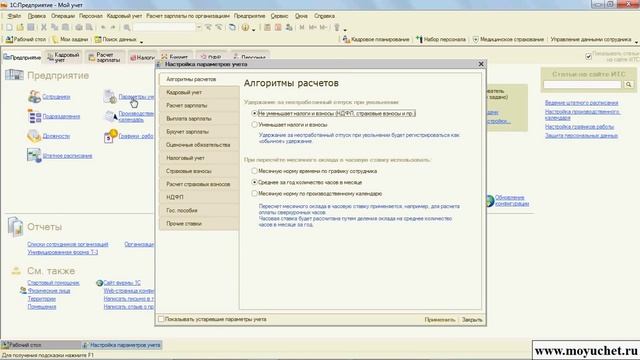This screenshot has height=360, width=640.
Task: Open Ведение штатного расписания article link
Action: pyautogui.click(x=581, y=103)
